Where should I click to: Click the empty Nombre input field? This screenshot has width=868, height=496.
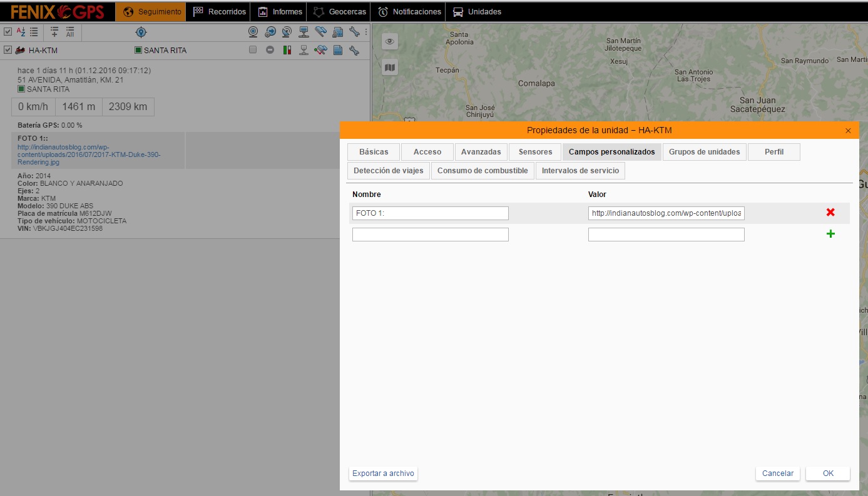pyautogui.click(x=430, y=235)
